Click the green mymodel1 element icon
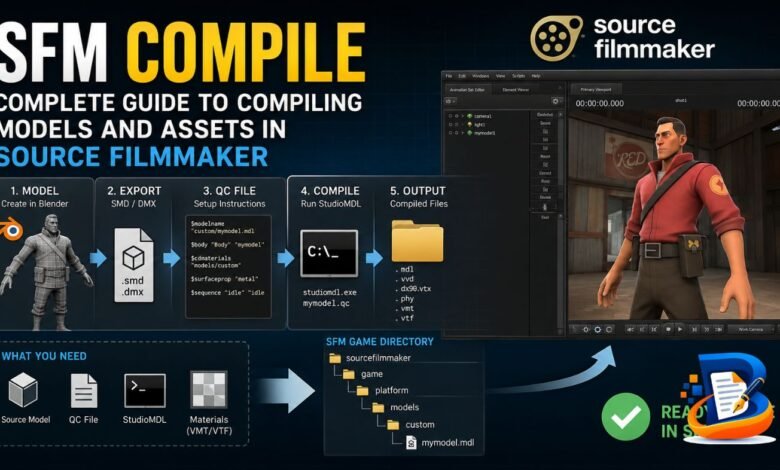Viewport: 780px width, 470px height. click(x=469, y=133)
